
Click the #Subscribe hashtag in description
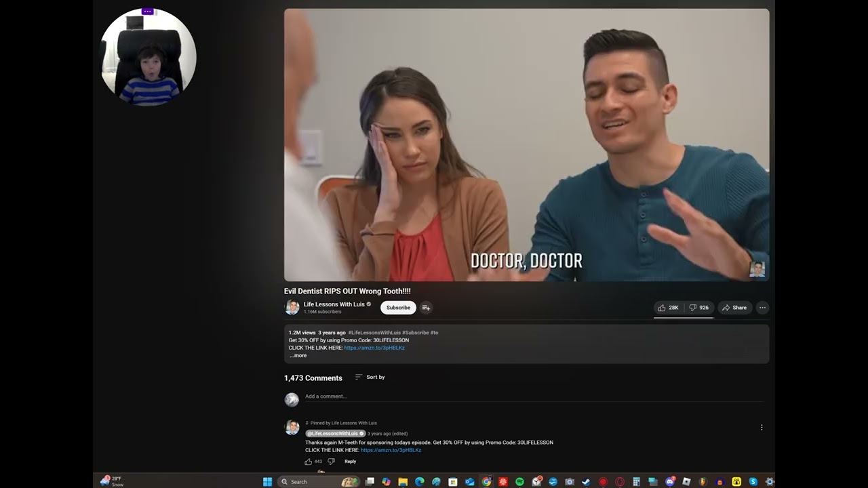[x=416, y=333]
